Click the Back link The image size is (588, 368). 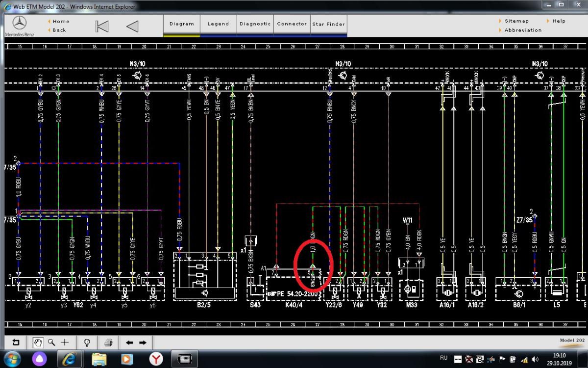[59, 30]
